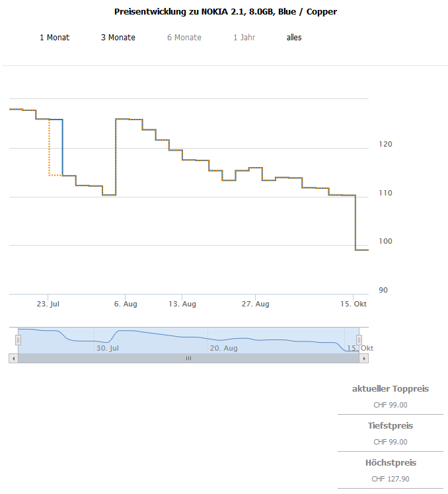Show the full price history with alles

(294, 38)
